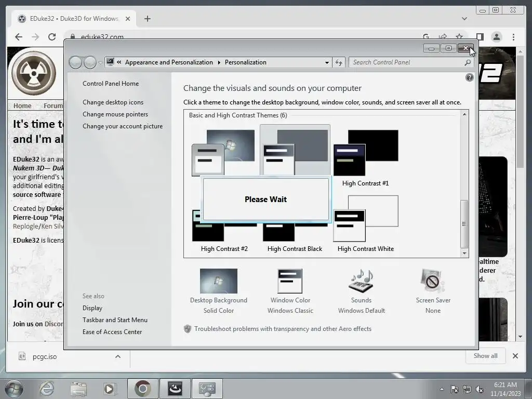Open Windows Media Player from taskbar
This screenshot has width=532, height=399.
pyautogui.click(x=110, y=389)
